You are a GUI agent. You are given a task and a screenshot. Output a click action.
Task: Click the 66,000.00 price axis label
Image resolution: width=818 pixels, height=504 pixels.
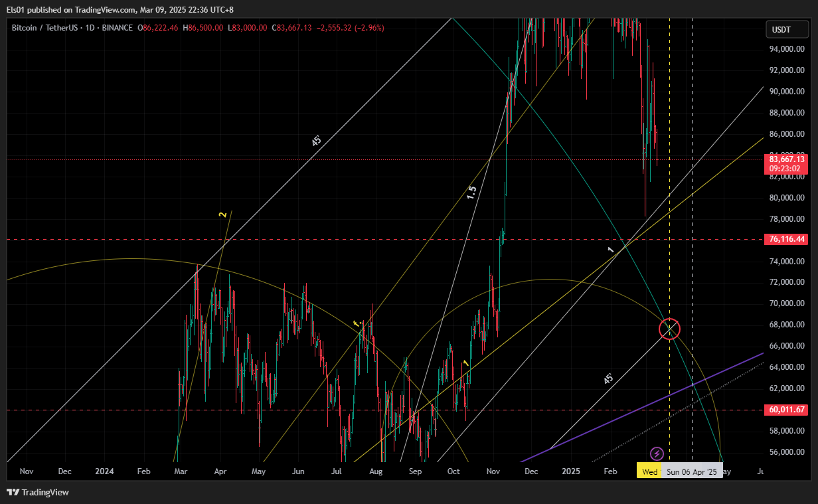(787, 346)
